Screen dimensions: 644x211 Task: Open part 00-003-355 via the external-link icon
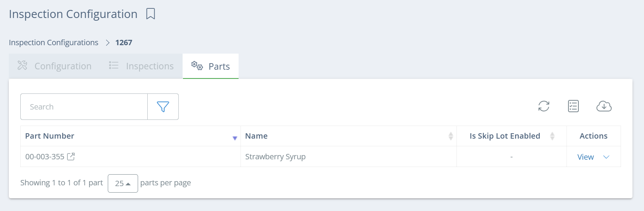[71, 156]
